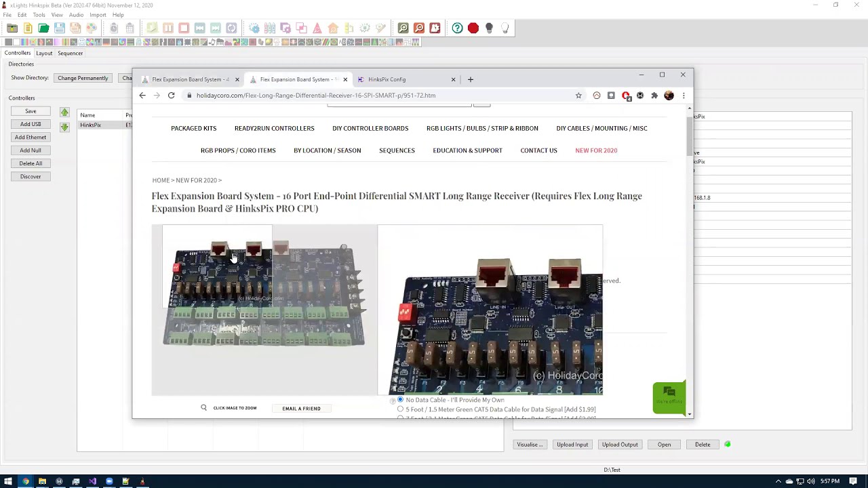Select No Data Cable option
Screen dimensions: 868x488
[x=400, y=400]
